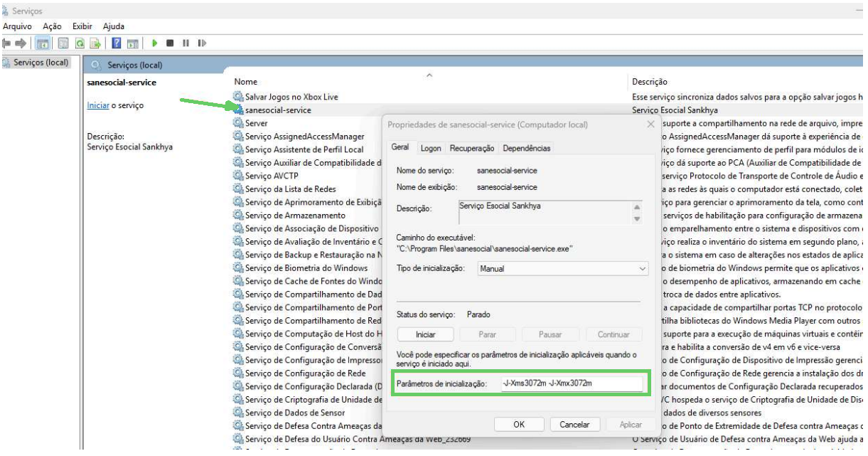Click the Export List toolbar icon
This screenshot has height=456, width=868.
(x=95, y=43)
